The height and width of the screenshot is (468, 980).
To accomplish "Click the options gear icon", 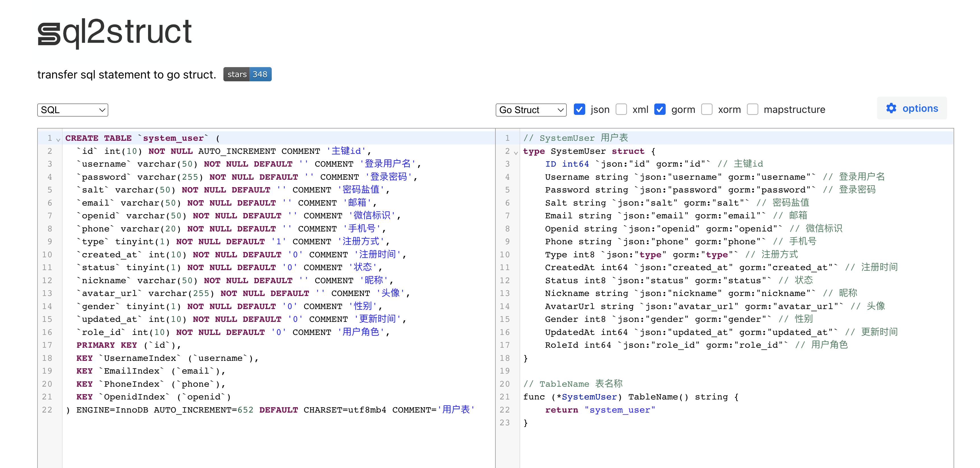I will coord(891,108).
